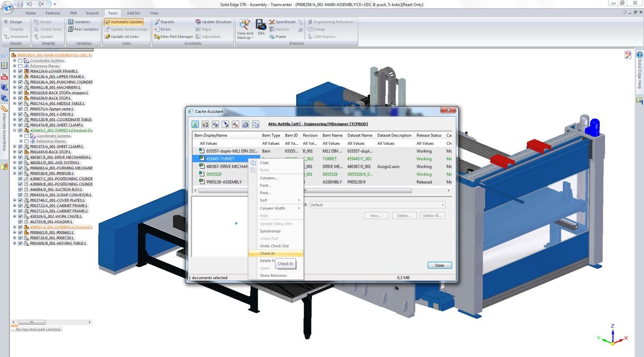This screenshot has width=644, height=357.
Task: Toggle checkbox for P004224/0-LOWER FRAME:1
Action: pos(20,71)
